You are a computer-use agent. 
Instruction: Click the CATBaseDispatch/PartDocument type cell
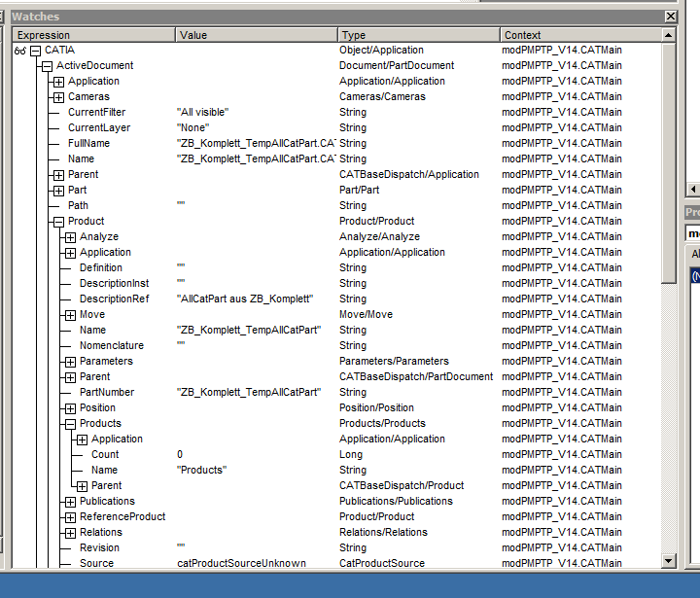(x=416, y=376)
